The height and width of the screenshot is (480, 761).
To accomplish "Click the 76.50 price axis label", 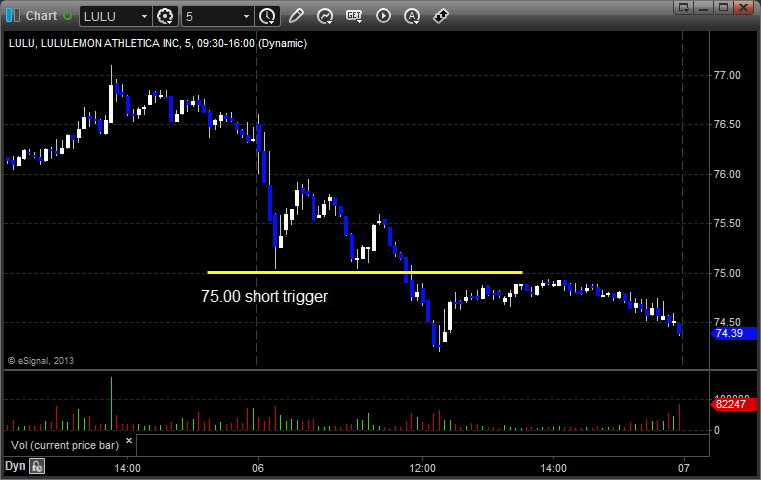I will click(727, 124).
